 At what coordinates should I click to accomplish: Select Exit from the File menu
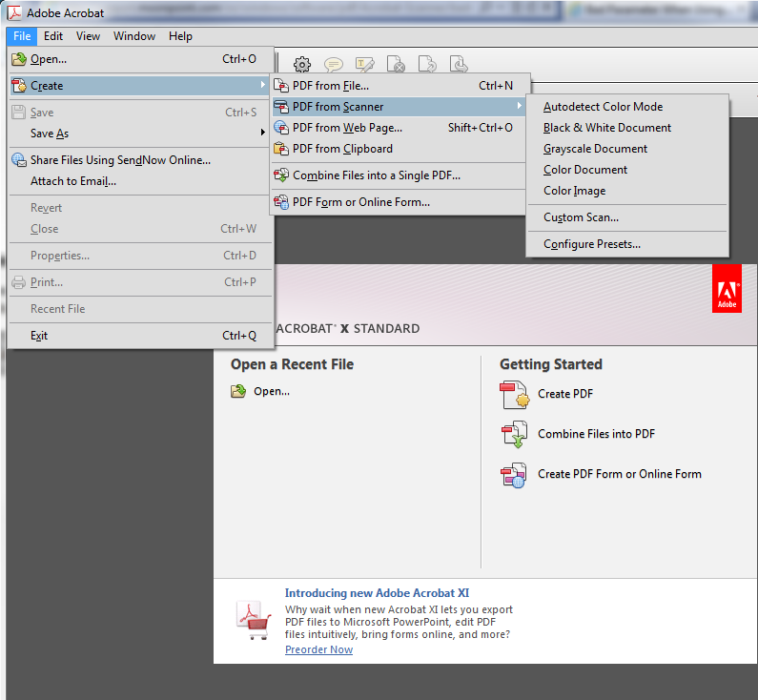(141, 336)
